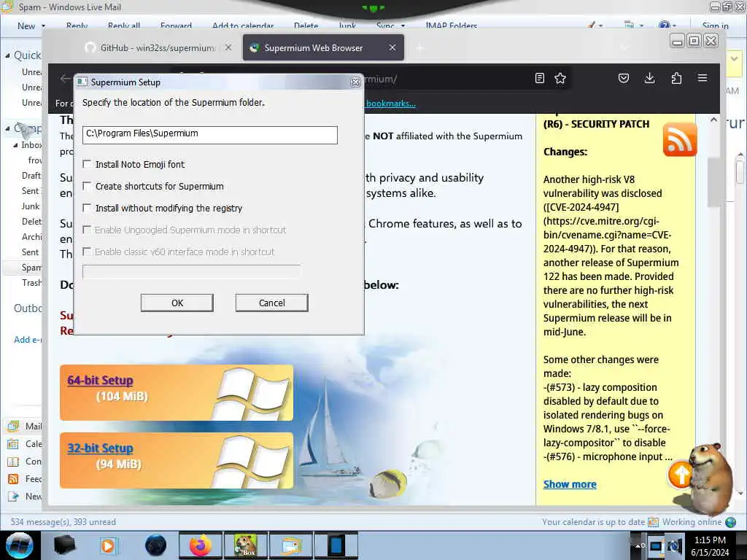Download the 64-bit Setup link
The width and height of the screenshot is (747, 560).
(100, 380)
